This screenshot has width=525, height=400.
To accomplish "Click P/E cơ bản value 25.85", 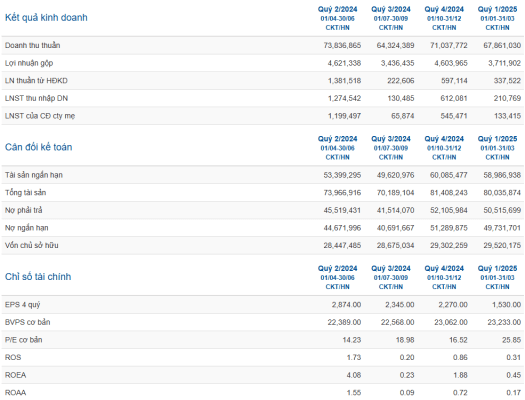I will click(x=511, y=340).
